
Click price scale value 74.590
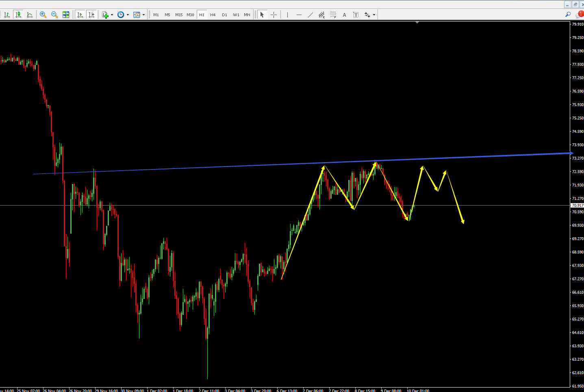pos(577,131)
